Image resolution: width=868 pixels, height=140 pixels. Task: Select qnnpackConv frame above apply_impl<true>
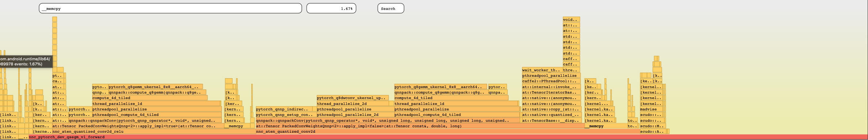145,121
